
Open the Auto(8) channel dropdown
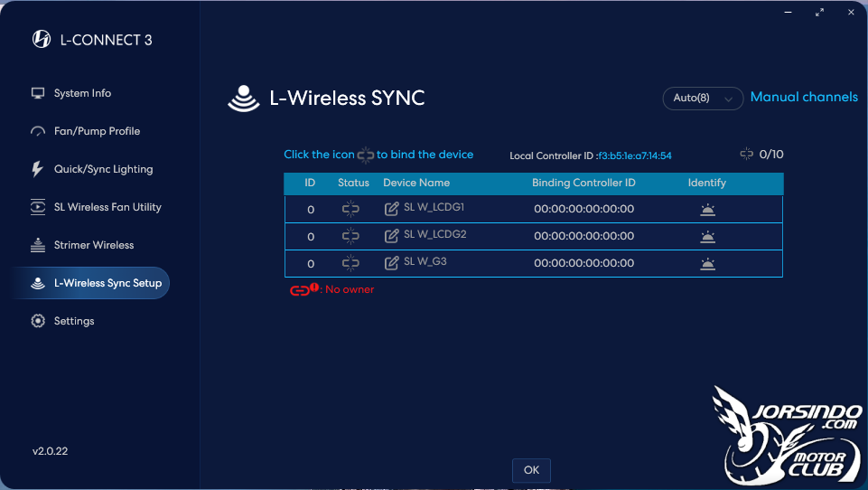tap(703, 99)
